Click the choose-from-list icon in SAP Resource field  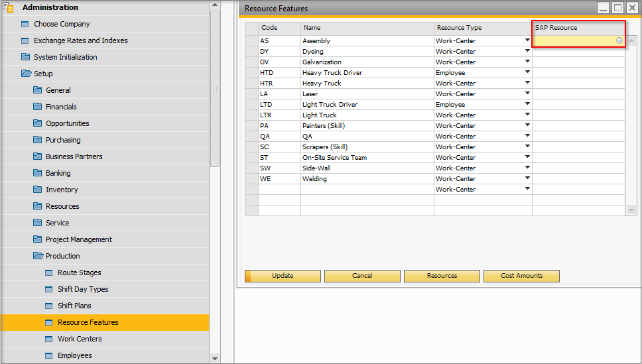[619, 40]
